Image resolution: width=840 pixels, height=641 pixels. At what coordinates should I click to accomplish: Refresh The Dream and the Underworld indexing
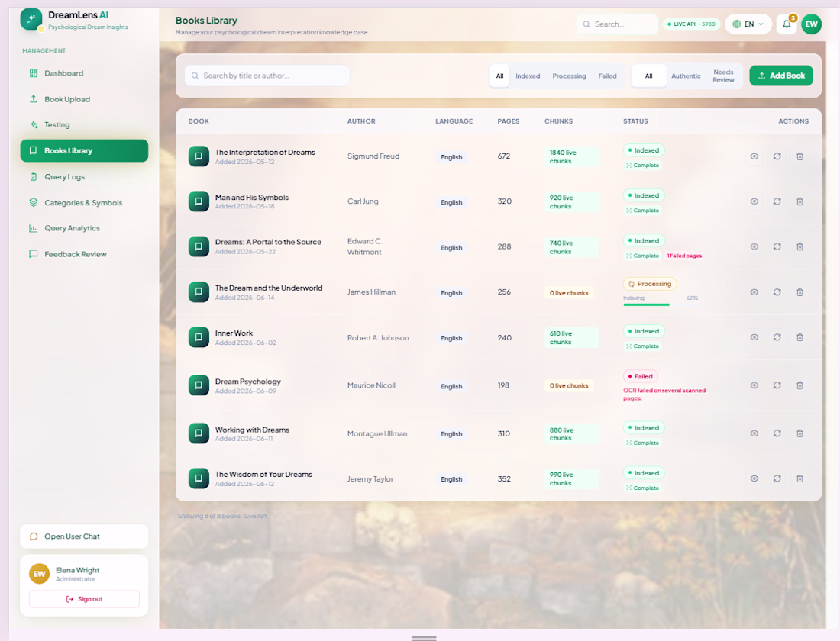(777, 292)
